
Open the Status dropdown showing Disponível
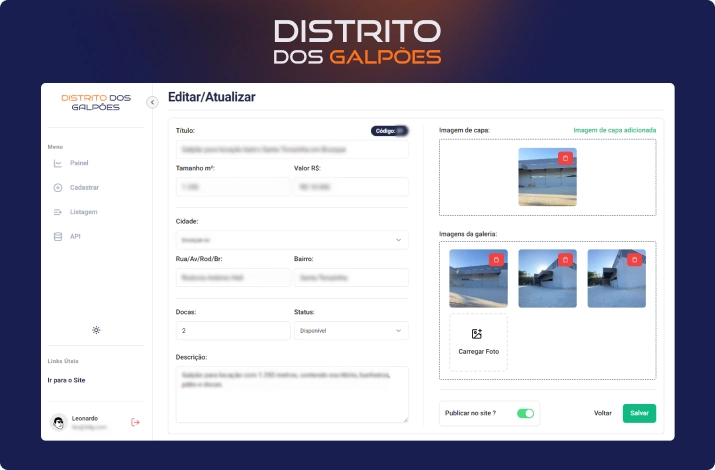click(x=351, y=331)
